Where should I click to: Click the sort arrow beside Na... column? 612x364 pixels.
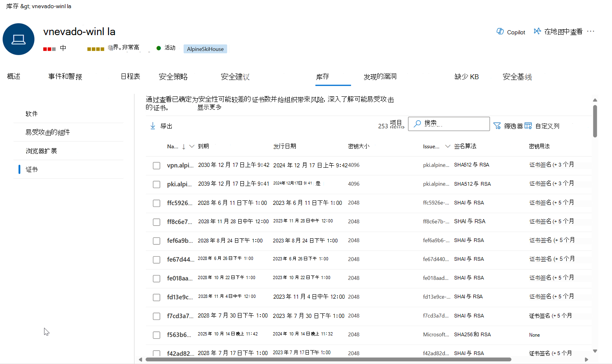184,146
